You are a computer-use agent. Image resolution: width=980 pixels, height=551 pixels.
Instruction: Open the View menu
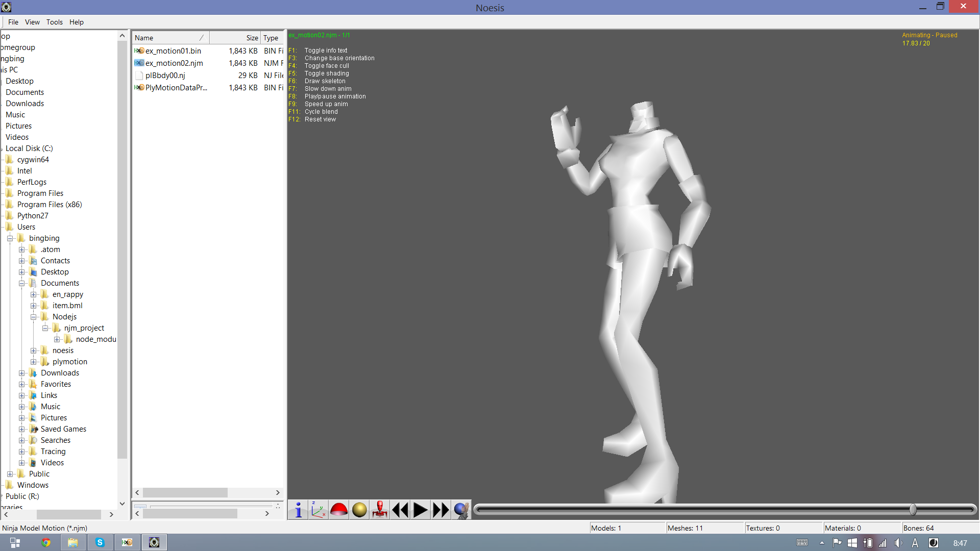[x=32, y=22]
